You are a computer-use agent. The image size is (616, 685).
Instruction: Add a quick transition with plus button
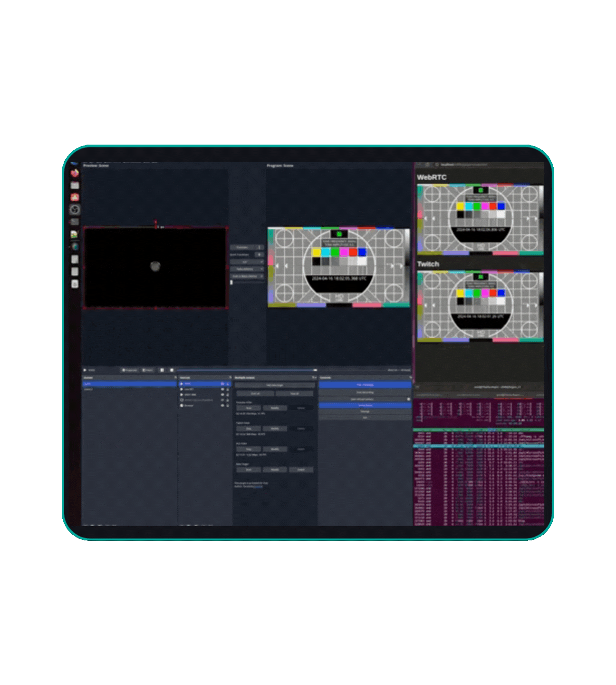(x=260, y=254)
